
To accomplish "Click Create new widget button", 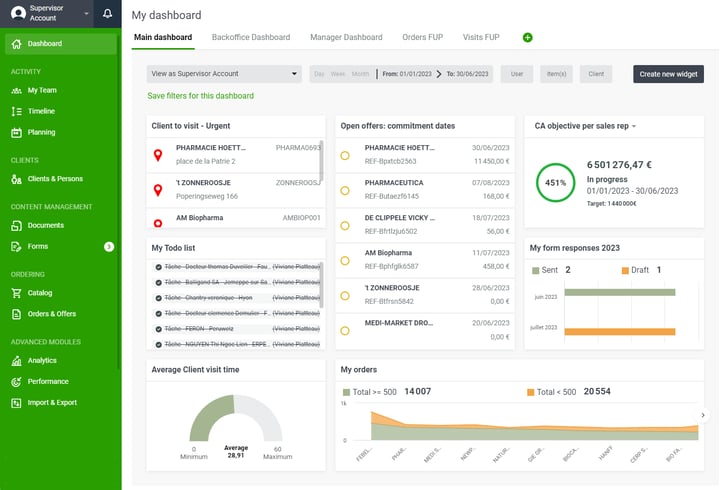I will click(x=667, y=73).
